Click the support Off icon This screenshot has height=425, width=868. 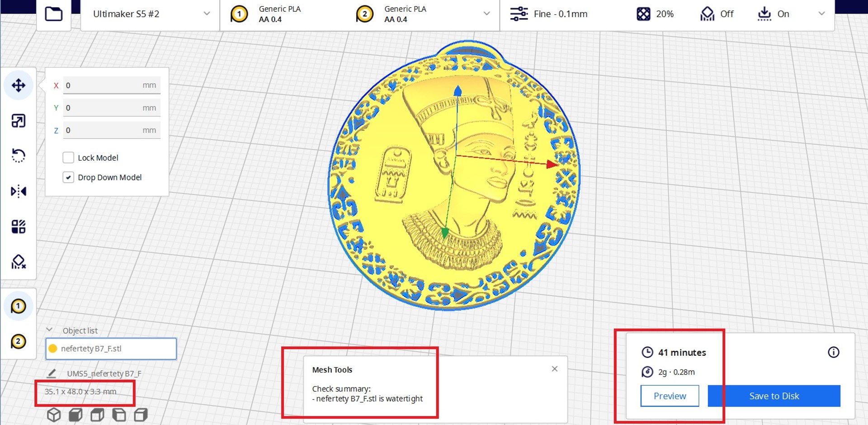(x=707, y=14)
